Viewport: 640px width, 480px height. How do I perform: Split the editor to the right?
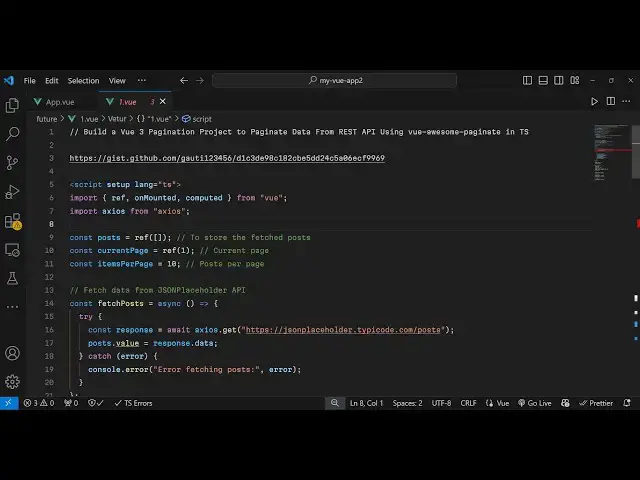click(611, 101)
